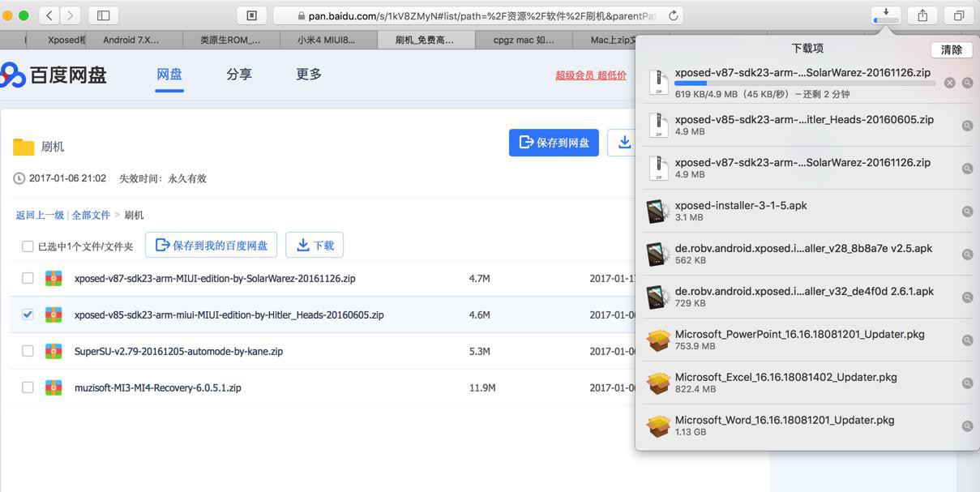Click the 刷机 folder icon
The width and height of the screenshot is (980, 492).
(24, 147)
